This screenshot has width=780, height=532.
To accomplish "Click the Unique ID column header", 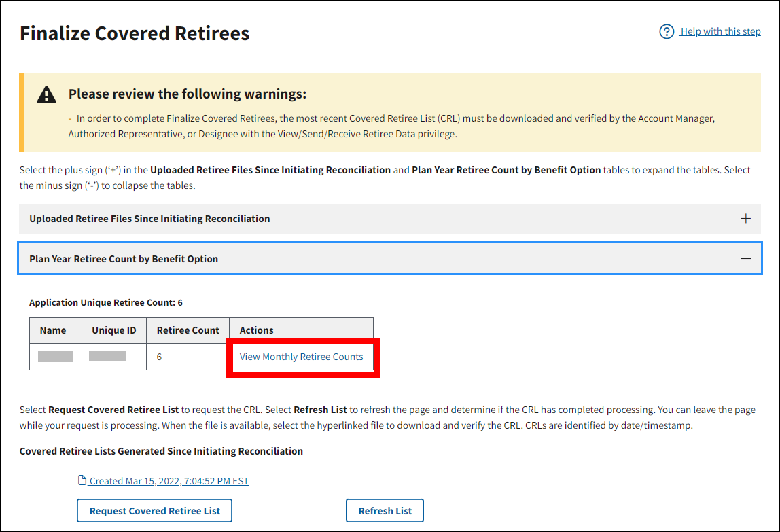I will (x=113, y=330).
